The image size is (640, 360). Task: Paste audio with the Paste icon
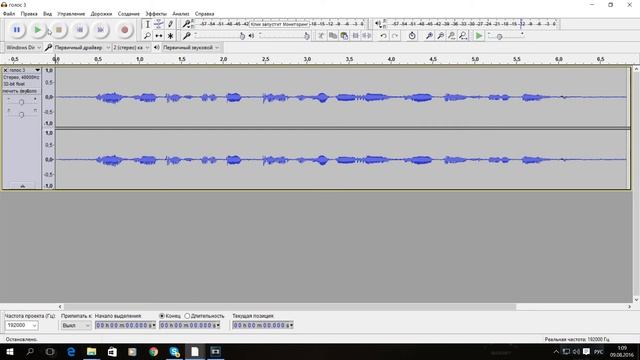coord(344,36)
